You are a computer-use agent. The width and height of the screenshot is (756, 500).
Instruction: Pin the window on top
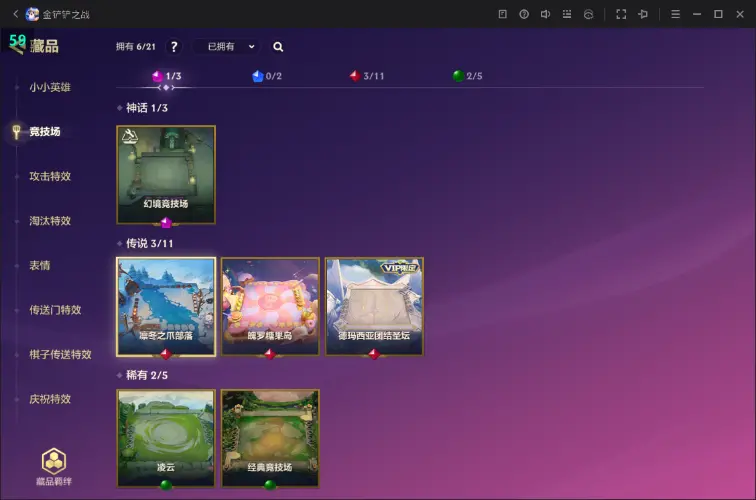tap(643, 14)
